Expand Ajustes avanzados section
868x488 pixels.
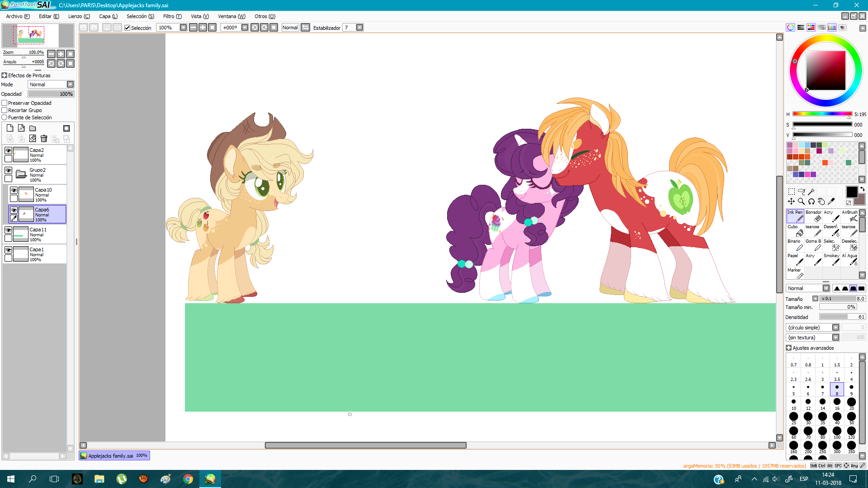[789, 348]
